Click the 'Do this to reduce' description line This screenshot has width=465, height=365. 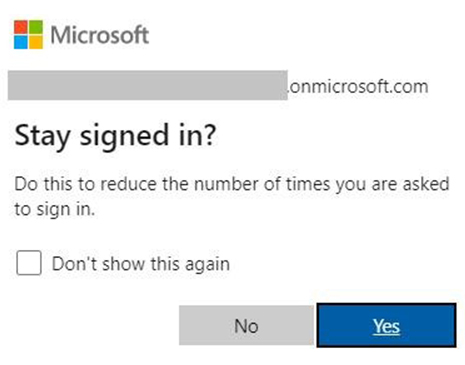point(232,184)
